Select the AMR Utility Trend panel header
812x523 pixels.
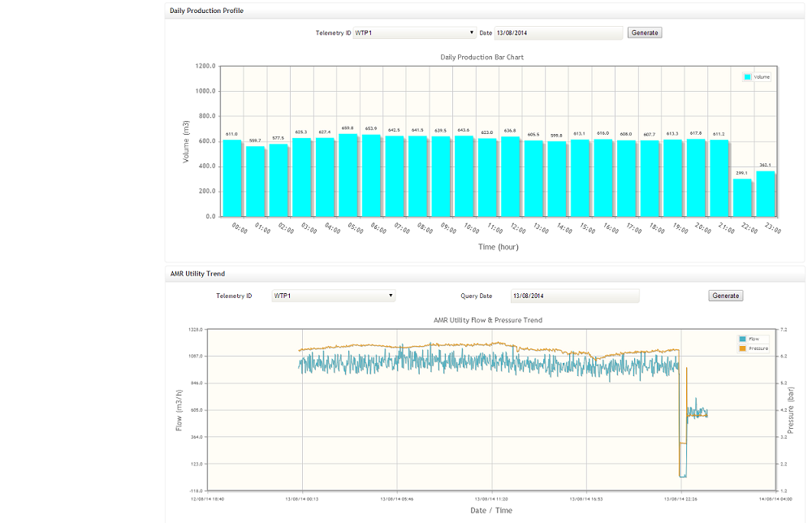(x=195, y=274)
